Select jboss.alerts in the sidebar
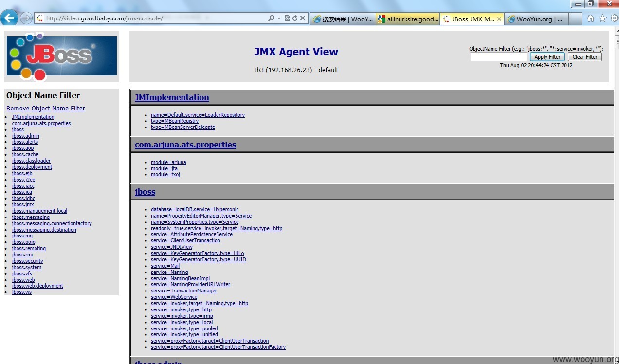The width and height of the screenshot is (619, 364). (25, 142)
